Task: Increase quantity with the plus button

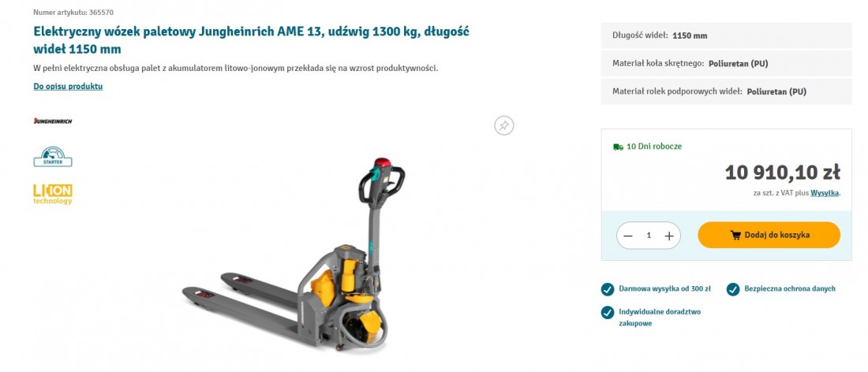Action: tap(668, 236)
